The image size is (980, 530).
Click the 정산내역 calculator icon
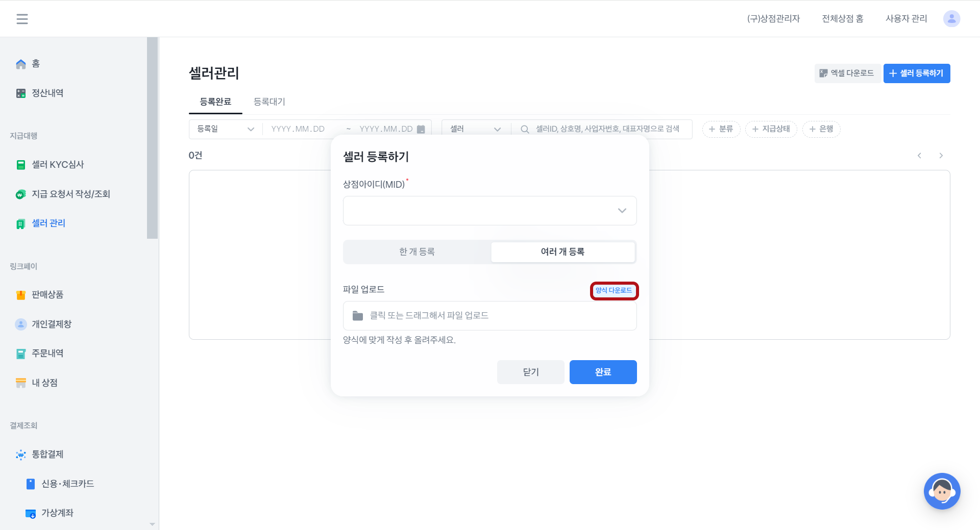(x=21, y=93)
